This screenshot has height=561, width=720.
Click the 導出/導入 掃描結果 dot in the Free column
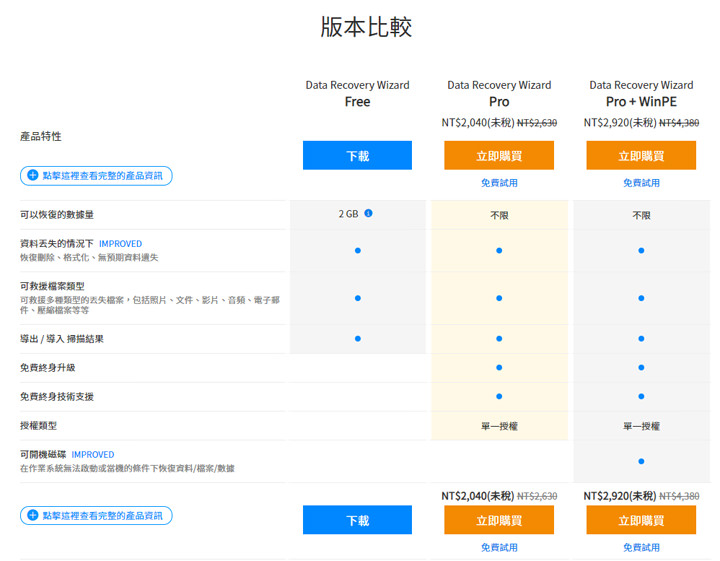pyautogui.click(x=357, y=339)
